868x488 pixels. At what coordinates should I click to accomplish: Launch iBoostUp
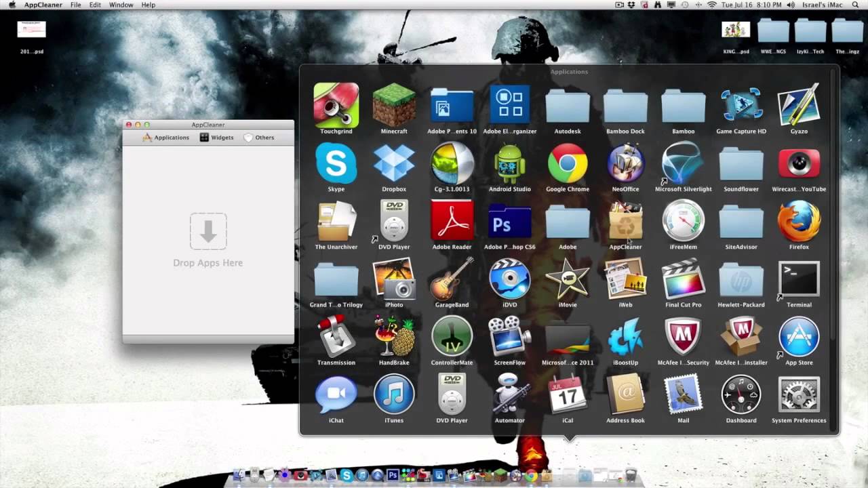point(625,337)
